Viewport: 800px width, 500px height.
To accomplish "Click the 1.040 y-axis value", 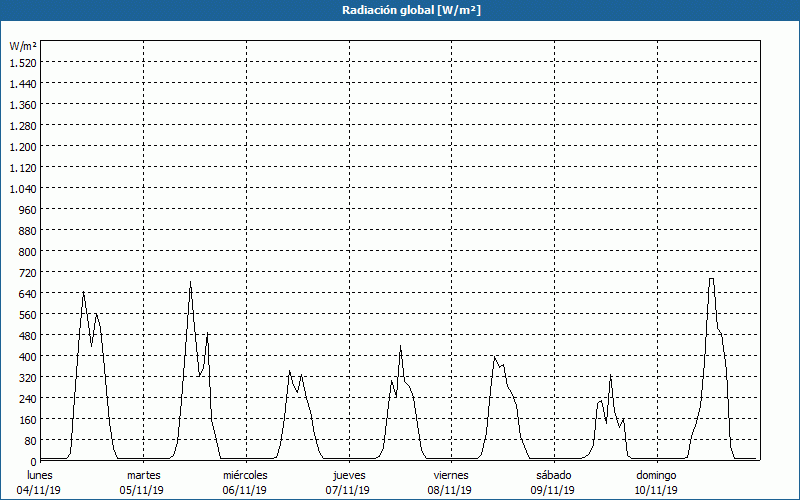I will (x=23, y=189).
